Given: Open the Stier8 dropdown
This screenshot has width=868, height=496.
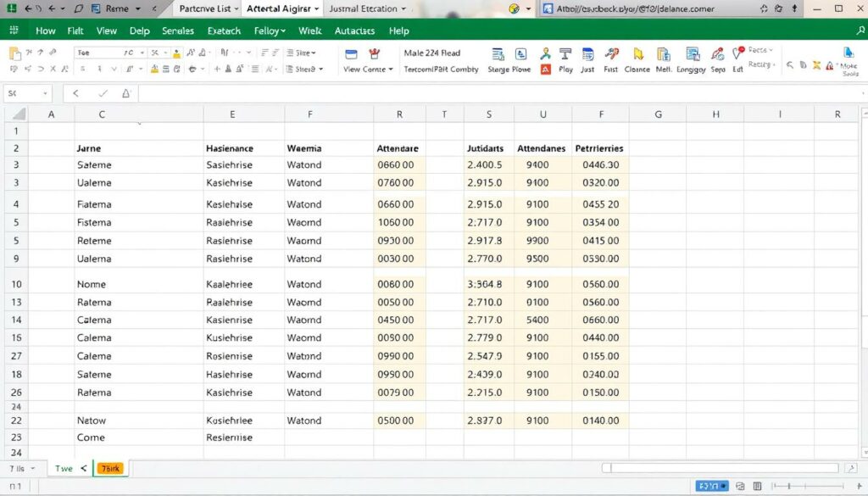Looking at the screenshot, I should [x=304, y=70].
